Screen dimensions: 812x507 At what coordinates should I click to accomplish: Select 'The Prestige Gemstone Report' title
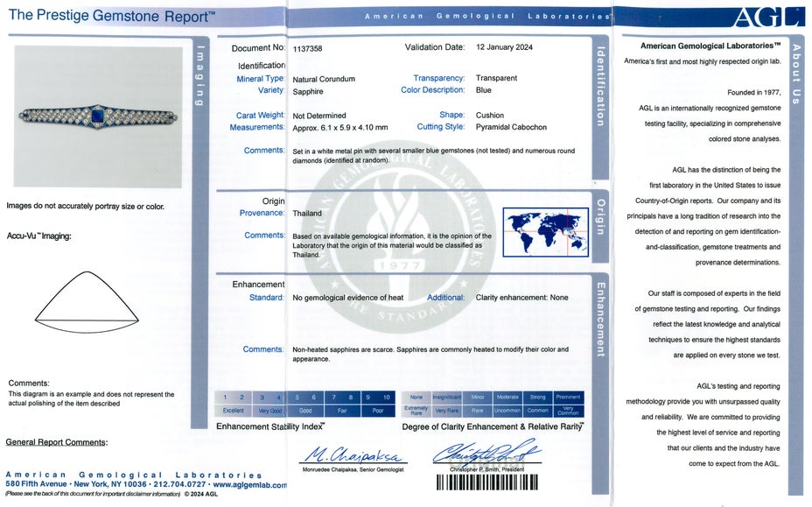(111, 16)
